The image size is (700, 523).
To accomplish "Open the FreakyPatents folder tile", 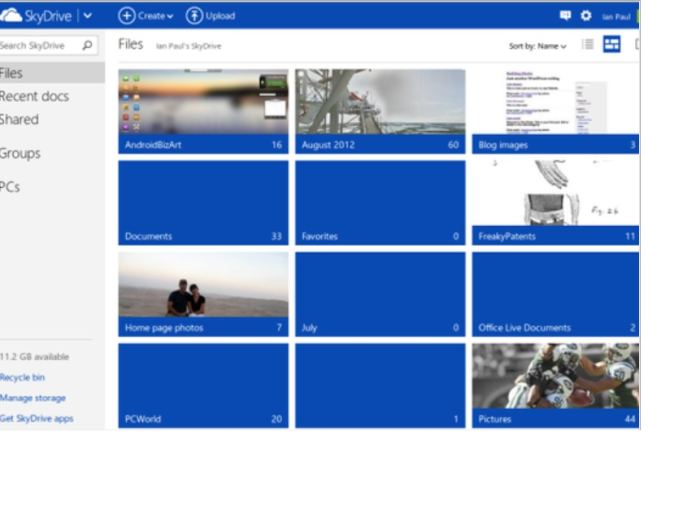I will (555, 203).
